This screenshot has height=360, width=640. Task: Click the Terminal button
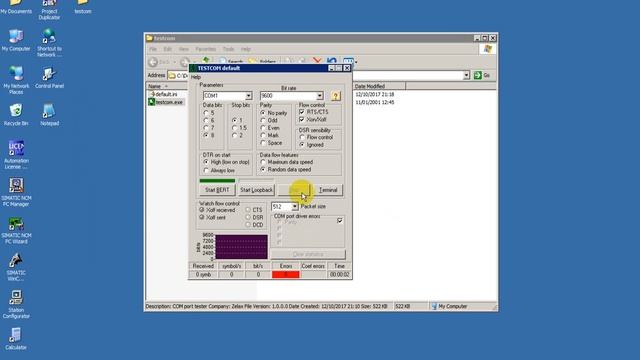pyautogui.click(x=328, y=190)
